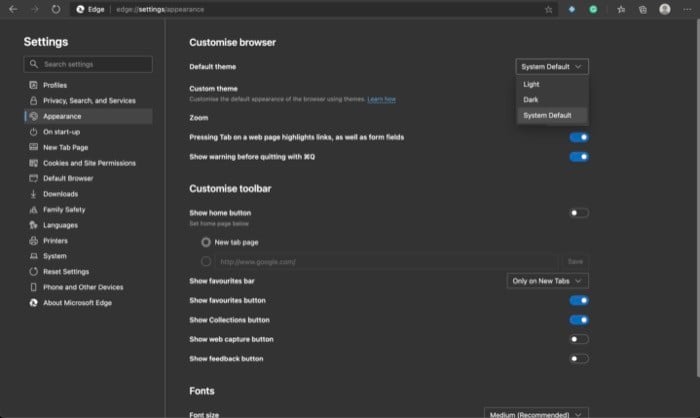Click the Search settings input field
This screenshot has height=418, width=700.
(x=88, y=64)
